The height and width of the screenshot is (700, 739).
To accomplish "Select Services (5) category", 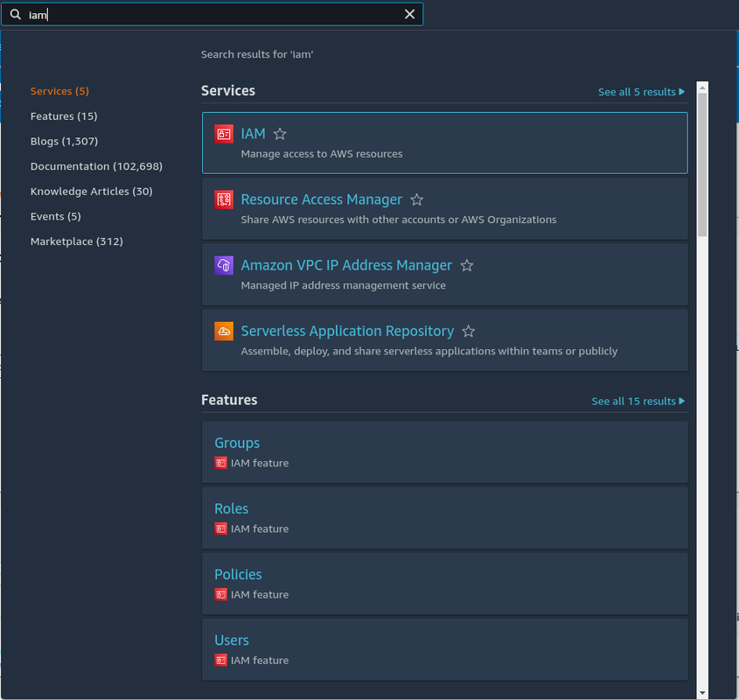I will coord(59,91).
